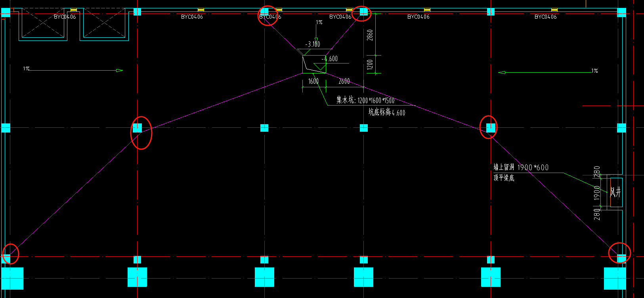Click the 2680 dimension value
The width and height of the screenshot is (644, 298).
(344, 81)
